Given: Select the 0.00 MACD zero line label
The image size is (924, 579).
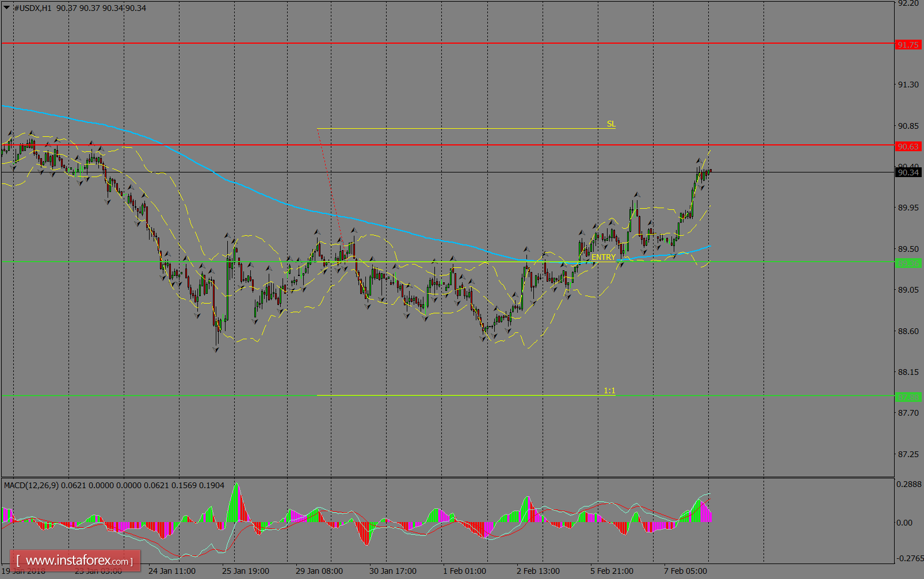Looking at the screenshot, I should (x=903, y=521).
